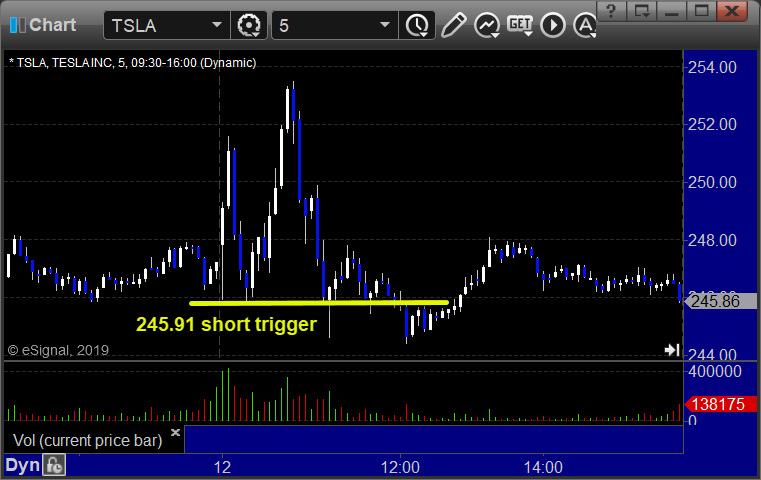Click the 252.00 price axis label
The width and height of the screenshot is (761, 480).
(x=712, y=124)
